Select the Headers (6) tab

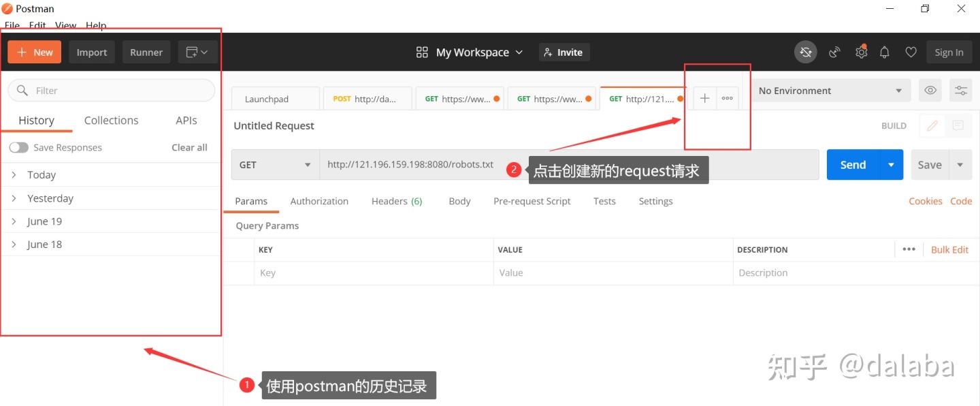pyautogui.click(x=397, y=202)
